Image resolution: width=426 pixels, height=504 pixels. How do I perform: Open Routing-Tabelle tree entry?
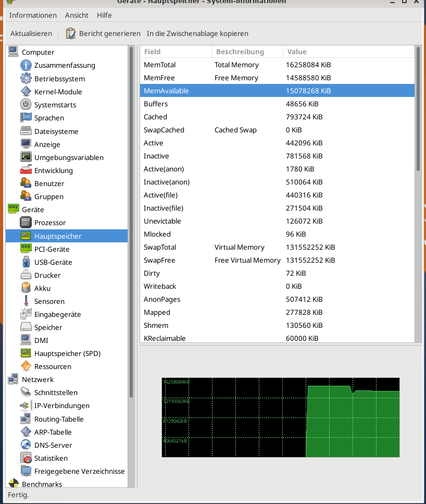point(59,419)
